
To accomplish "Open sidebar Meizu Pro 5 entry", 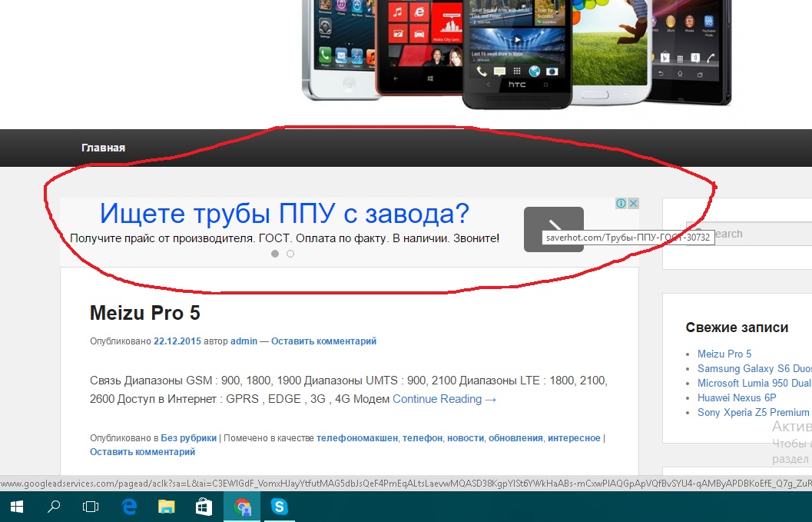I will point(724,354).
